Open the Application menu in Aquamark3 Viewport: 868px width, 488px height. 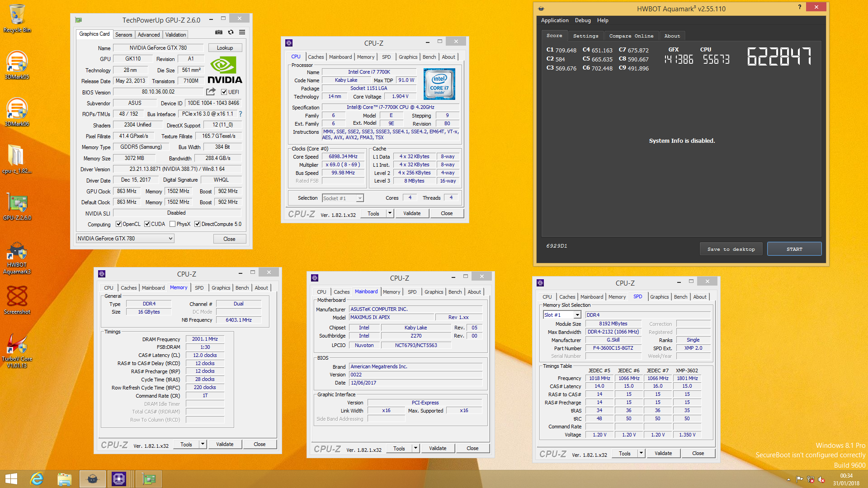[555, 20]
